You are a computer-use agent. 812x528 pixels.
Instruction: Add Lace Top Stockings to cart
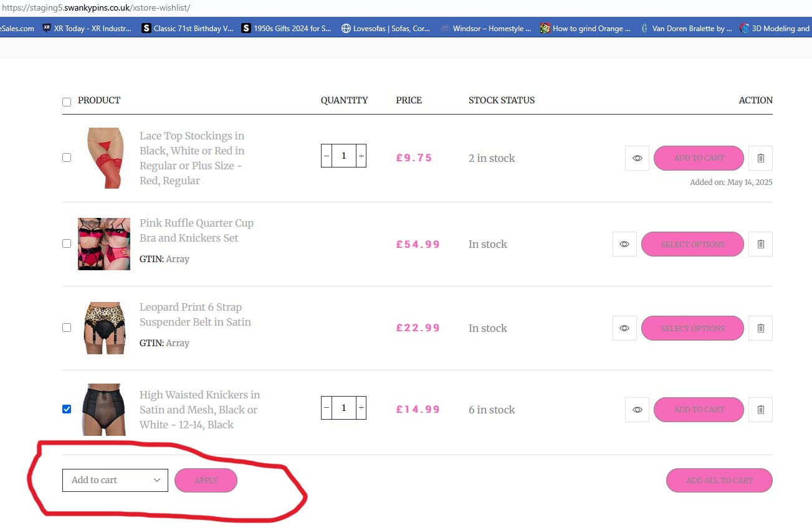click(x=699, y=158)
